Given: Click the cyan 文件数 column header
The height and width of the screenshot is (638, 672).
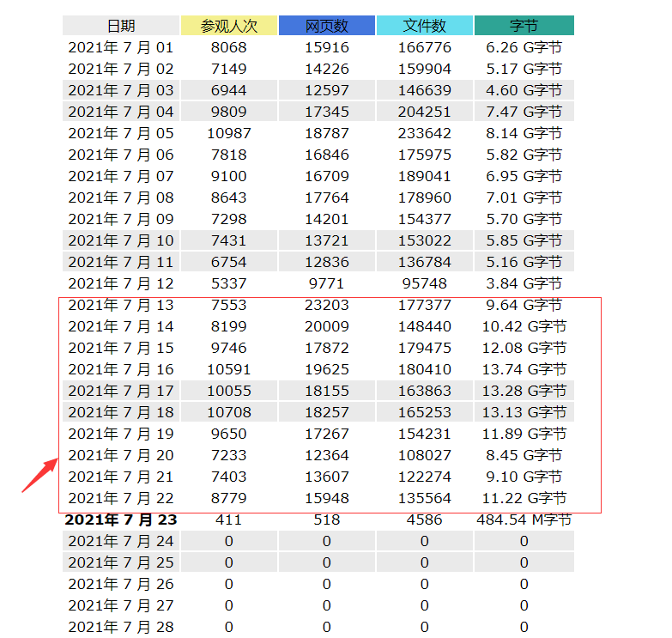Looking at the screenshot, I should pyautogui.click(x=424, y=26).
